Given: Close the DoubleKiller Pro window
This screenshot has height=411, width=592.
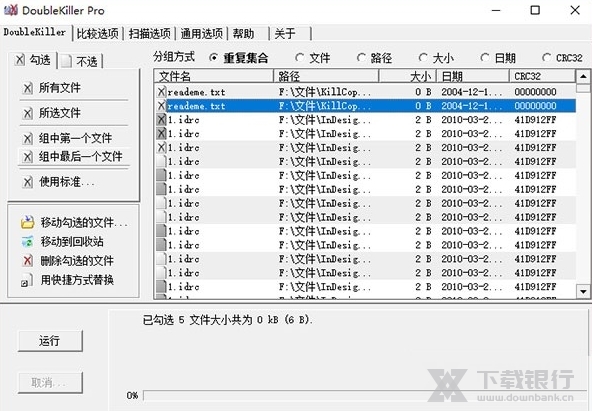Looking at the screenshot, I should [575, 10].
